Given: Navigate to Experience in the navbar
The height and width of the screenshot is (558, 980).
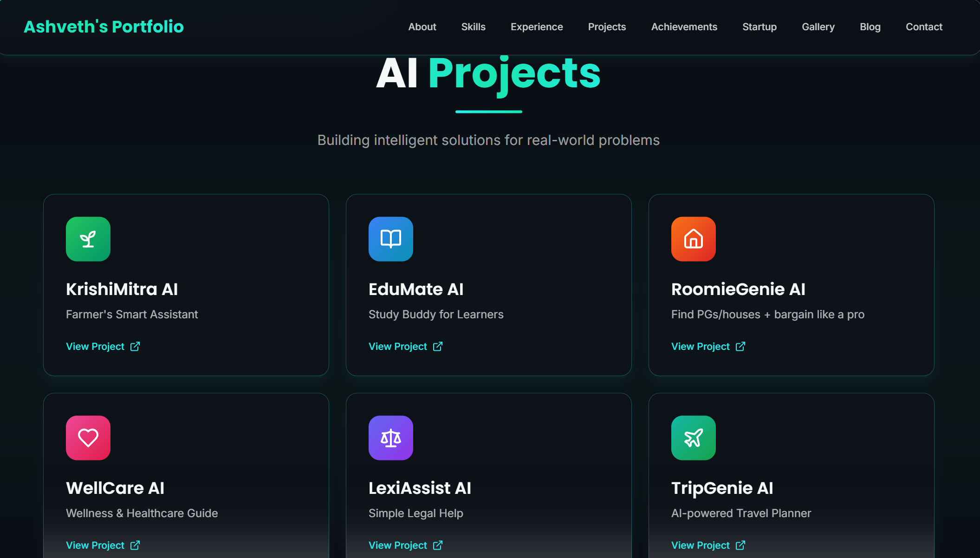Looking at the screenshot, I should [537, 27].
